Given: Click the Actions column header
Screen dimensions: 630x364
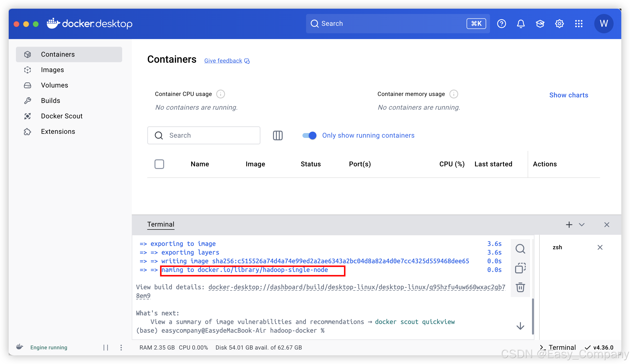Looking at the screenshot, I should point(545,164).
